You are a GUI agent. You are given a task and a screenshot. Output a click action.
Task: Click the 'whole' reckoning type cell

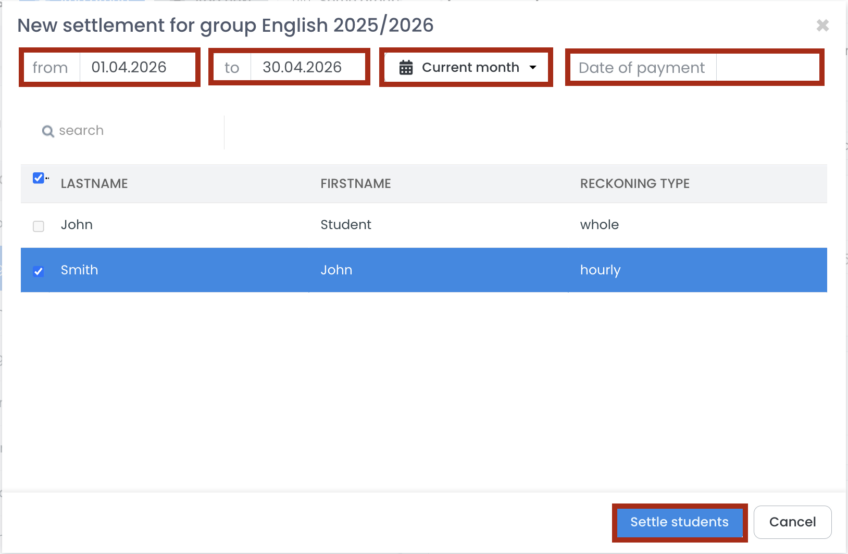[x=599, y=225]
